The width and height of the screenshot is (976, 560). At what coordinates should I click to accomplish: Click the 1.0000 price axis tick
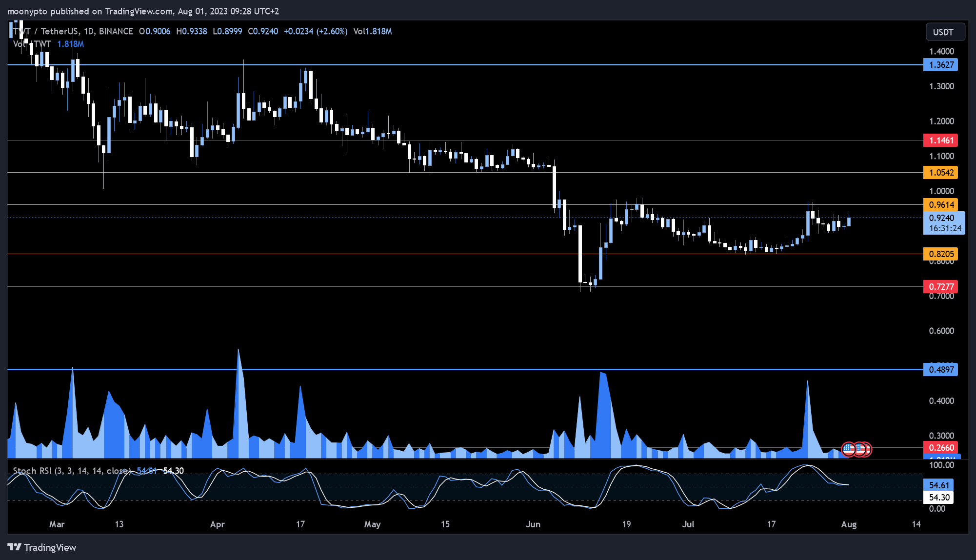pyautogui.click(x=941, y=191)
